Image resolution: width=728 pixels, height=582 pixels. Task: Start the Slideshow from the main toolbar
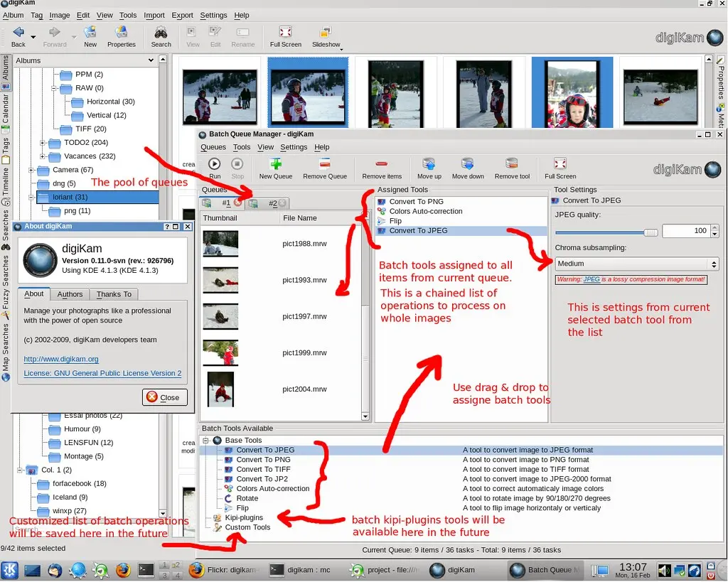pos(326,37)
